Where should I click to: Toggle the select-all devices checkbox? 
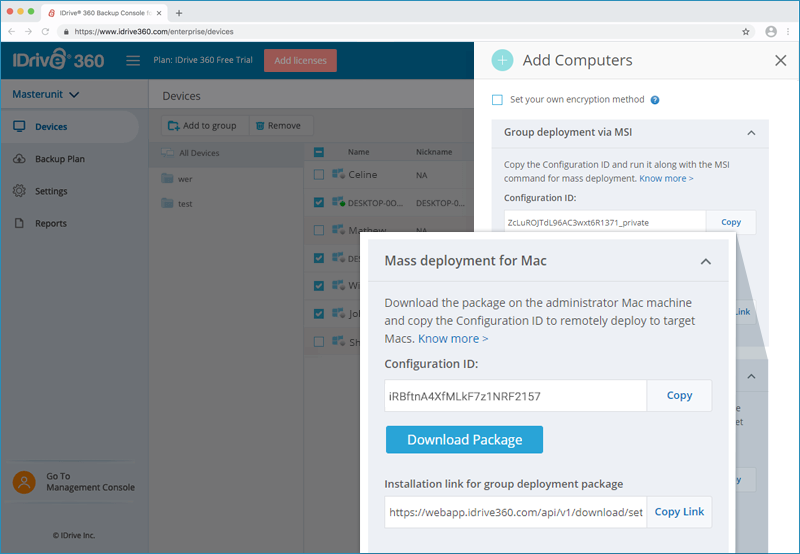[x=319, y=152]
